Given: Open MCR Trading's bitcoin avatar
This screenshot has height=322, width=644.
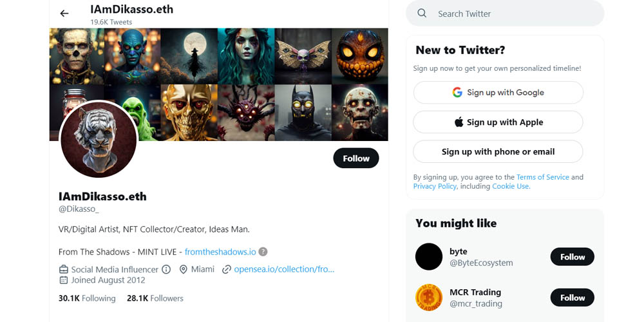Looking at the screenshot, I should coord(429,298).
